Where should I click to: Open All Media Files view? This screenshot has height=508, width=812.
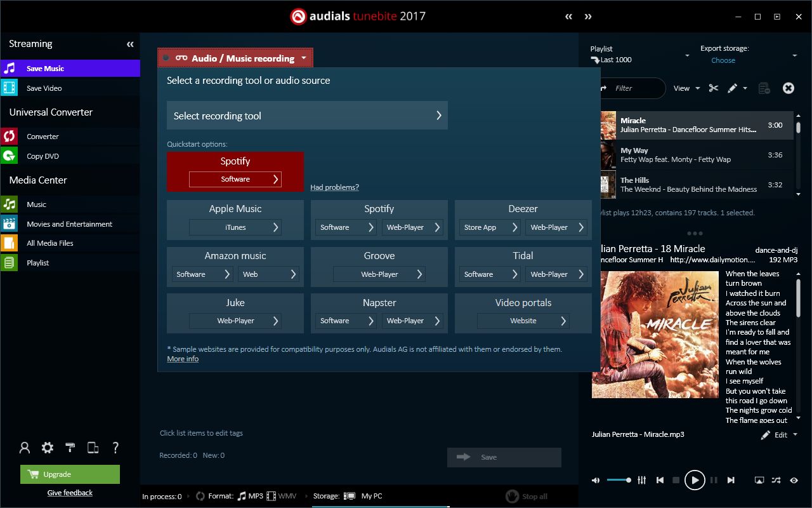pyautogui.click(x=70, y=243)
